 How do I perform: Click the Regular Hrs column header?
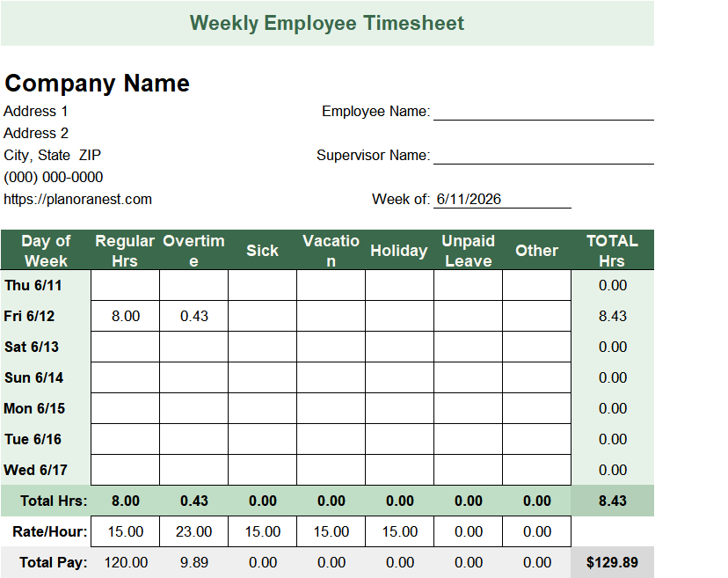tap(125, 251)
